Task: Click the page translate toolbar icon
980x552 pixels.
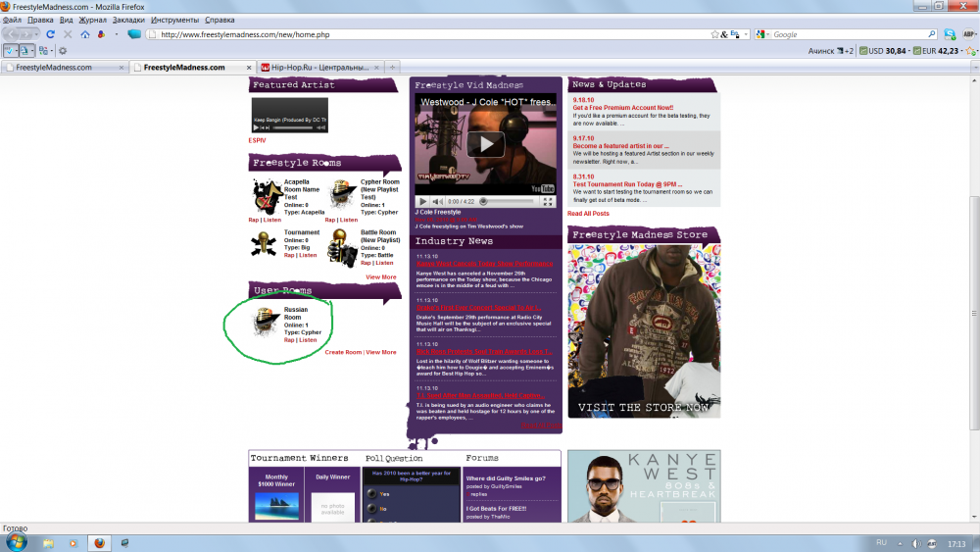Action: coord(42,51)
